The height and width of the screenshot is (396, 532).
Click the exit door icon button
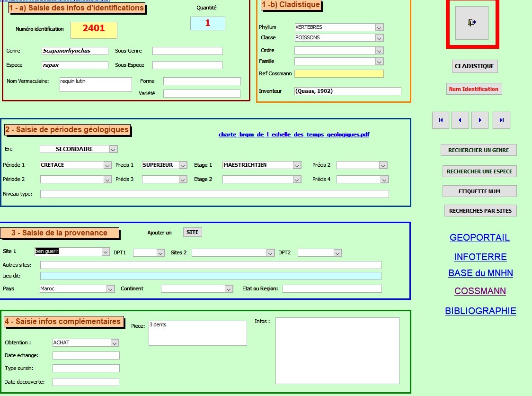[x=471, y=23]
